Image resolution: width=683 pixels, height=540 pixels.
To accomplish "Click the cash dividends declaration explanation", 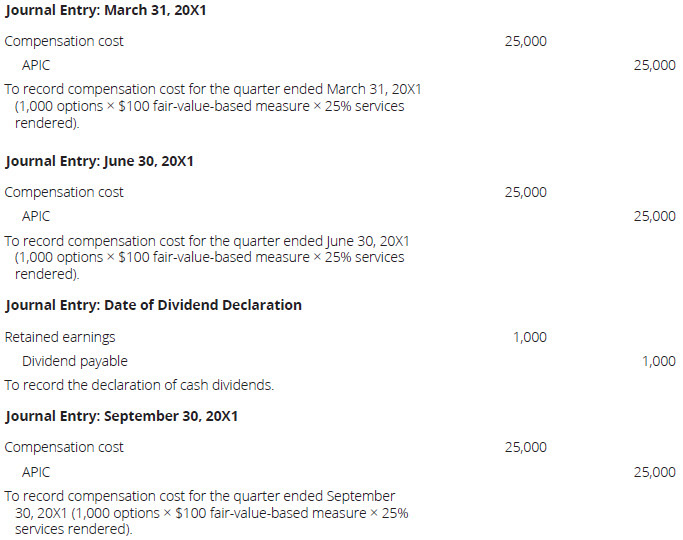I will pyautogui.click(x=139, y=385).
